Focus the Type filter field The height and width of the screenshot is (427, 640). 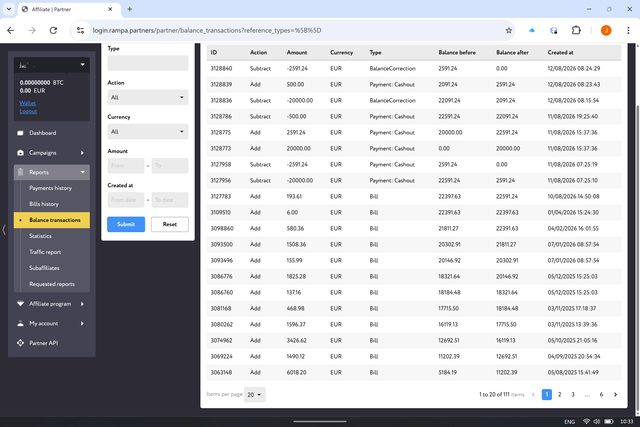pyautogui.click(x=148, y=63)
